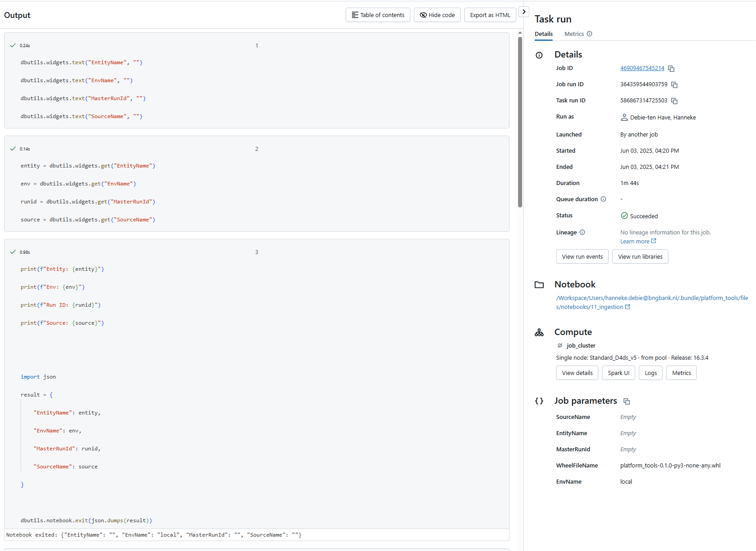Click the 'By another job' launched value
756x551 pixels.
point(639,134)
